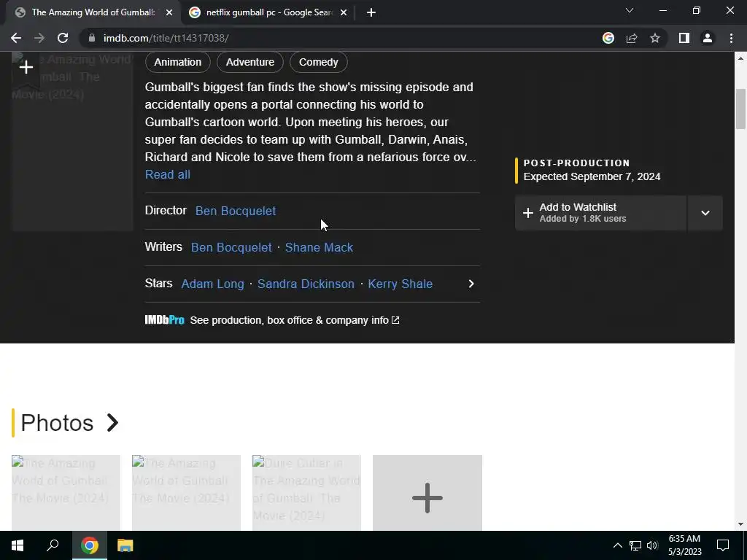Viewport: 747px width, 560px height.
Task: Click the Writers label
Action: [x=163, y=247]
